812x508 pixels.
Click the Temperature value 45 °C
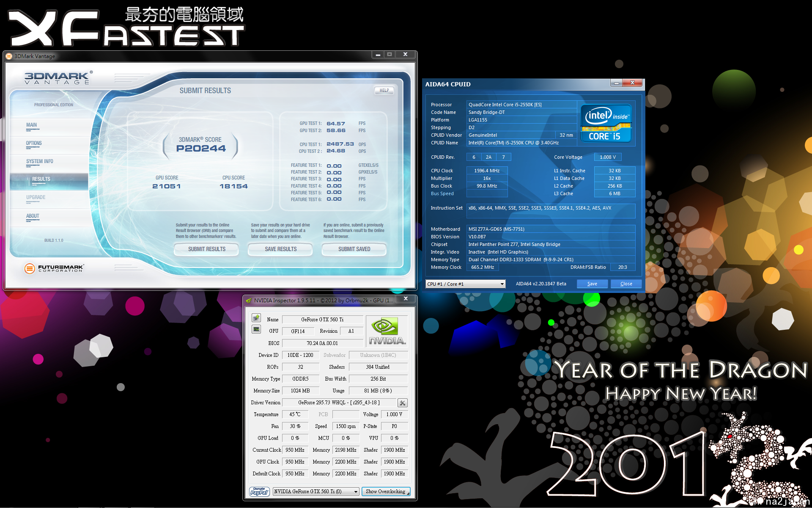pyautogui.click(x=295, y=414)
